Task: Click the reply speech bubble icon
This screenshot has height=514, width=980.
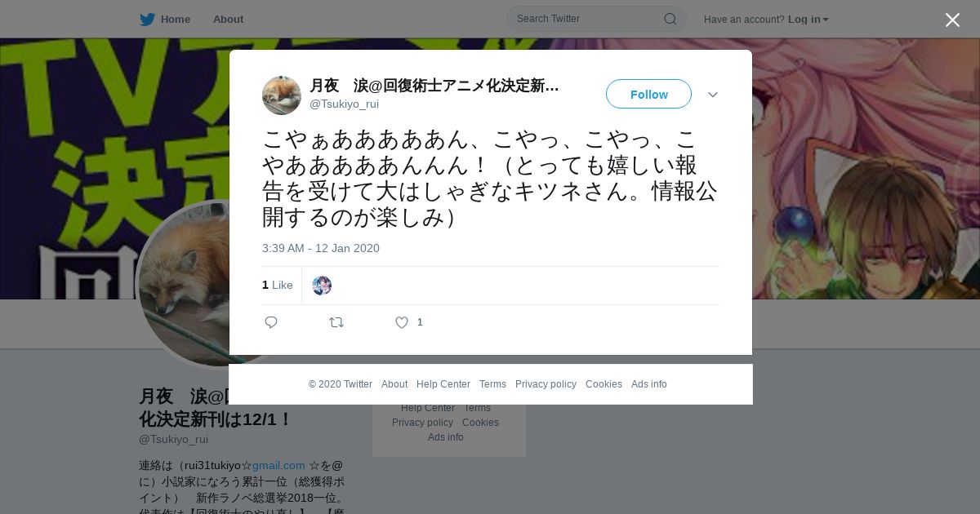Action: click(271, 322)
